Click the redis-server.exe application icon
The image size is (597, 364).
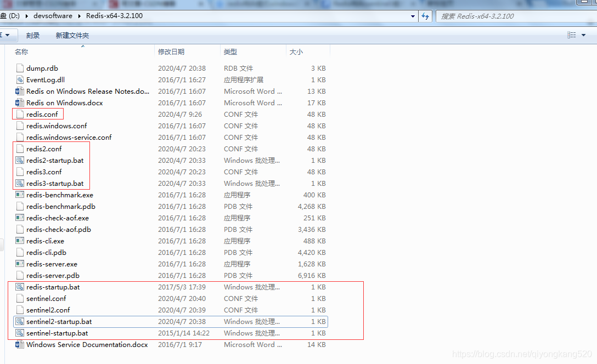(19, 264)
